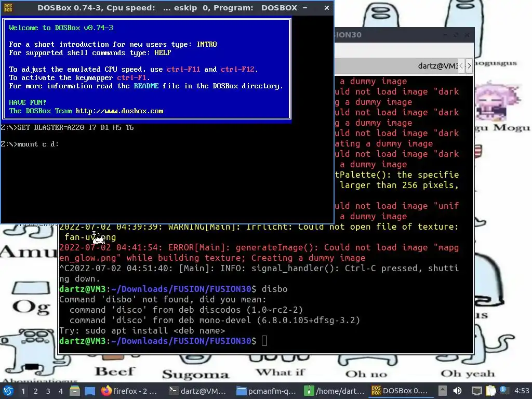Image resolution: width=532 pixels, height=399 pixels.
Task: Click the 'Try: sudo apt install <deb name>' line
Action: point(142,330)
